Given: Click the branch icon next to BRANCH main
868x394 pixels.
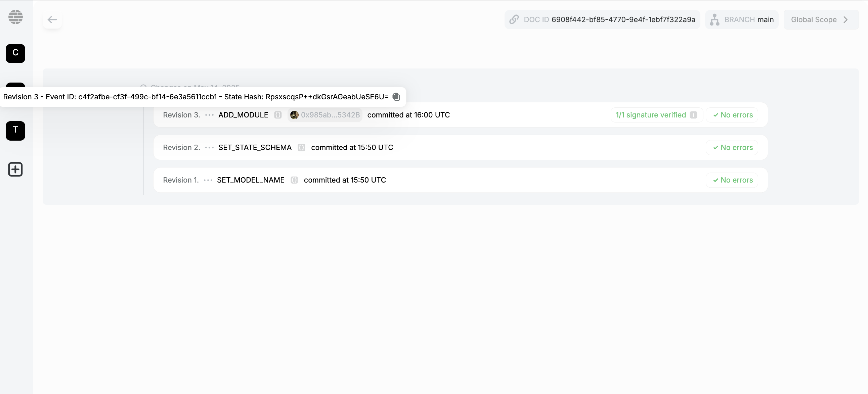Looking at the screenshot, I should tap(715, 19).
